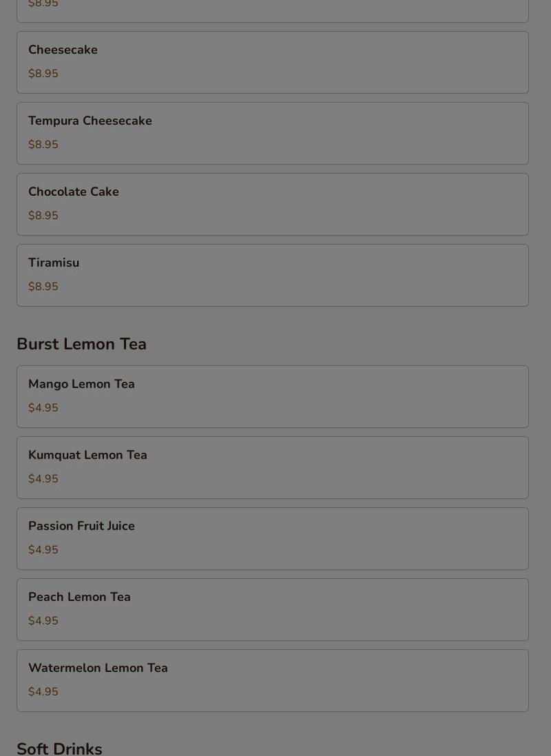Click the Soft Drinks section heading

[x=59, y=748]
